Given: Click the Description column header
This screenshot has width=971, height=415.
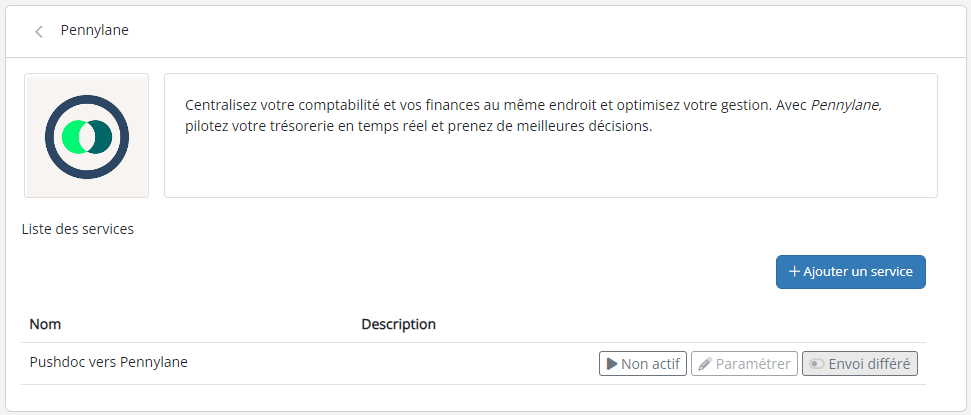Looking at the screenshot, I should coord(398,324).
